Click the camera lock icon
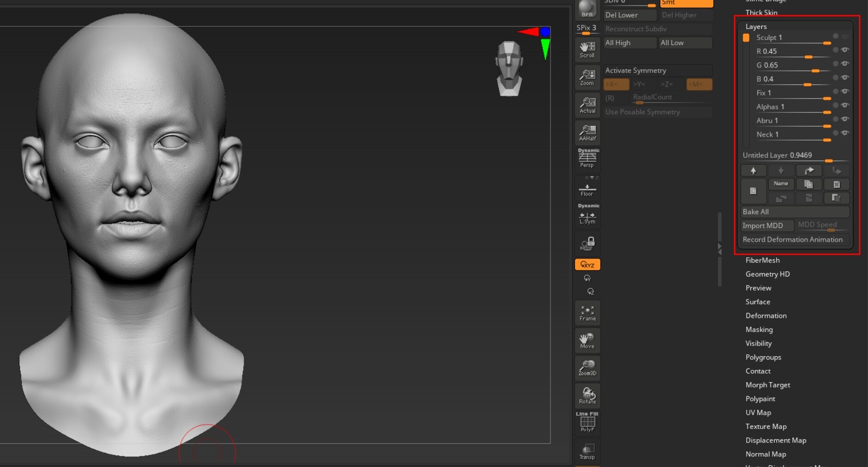 pos(587,243)
